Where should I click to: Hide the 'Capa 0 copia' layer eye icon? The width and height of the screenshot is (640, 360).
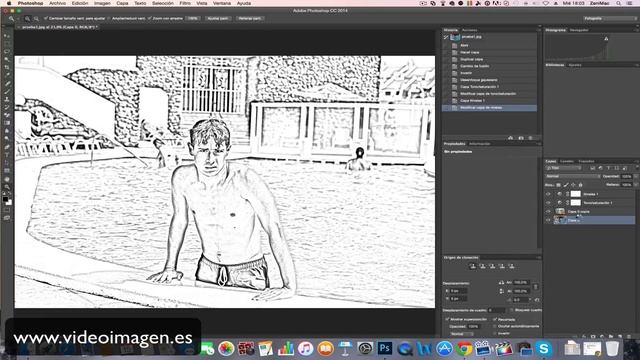click(548, 211)
